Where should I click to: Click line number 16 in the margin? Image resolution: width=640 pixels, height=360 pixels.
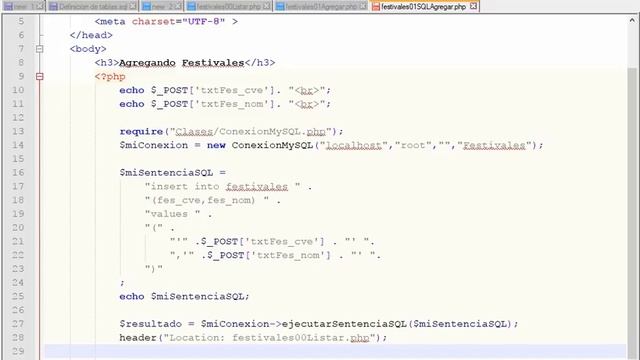(18, 173)
